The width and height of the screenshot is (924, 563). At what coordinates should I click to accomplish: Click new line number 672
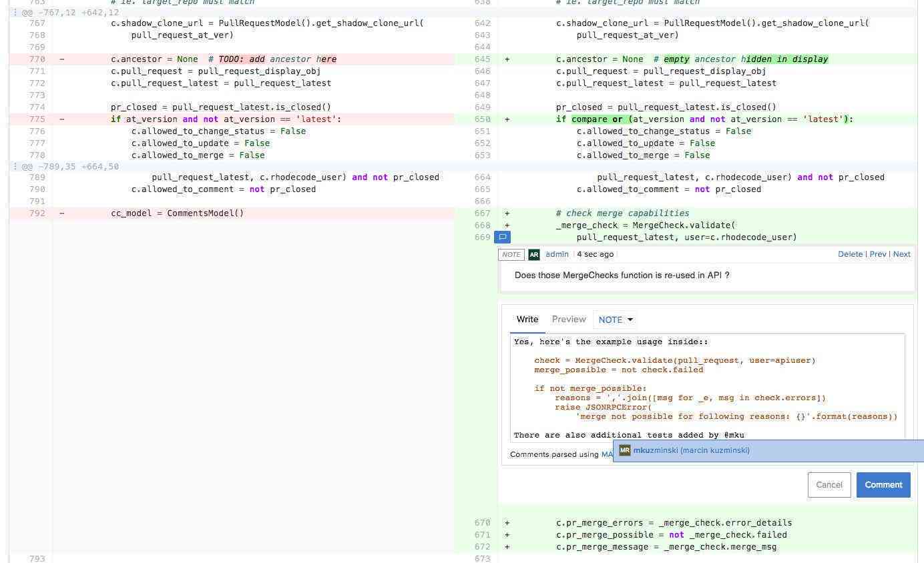pos(482,547)
